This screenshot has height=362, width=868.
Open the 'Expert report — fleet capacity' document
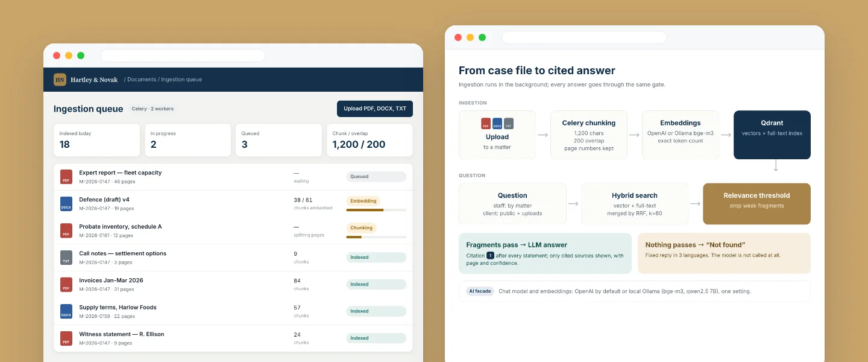coord(121,173)
